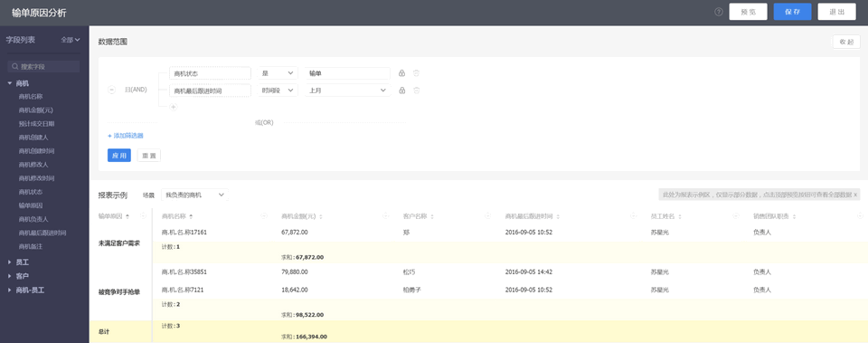Screen dimensions: 868x343
Task: Select 输单原因 in the field list
Action: (31, 205)
